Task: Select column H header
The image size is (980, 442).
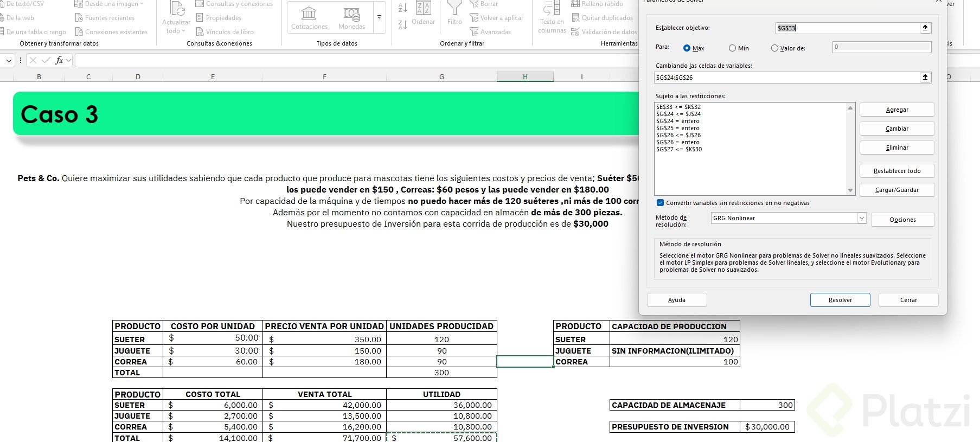Action: point(525,77)
